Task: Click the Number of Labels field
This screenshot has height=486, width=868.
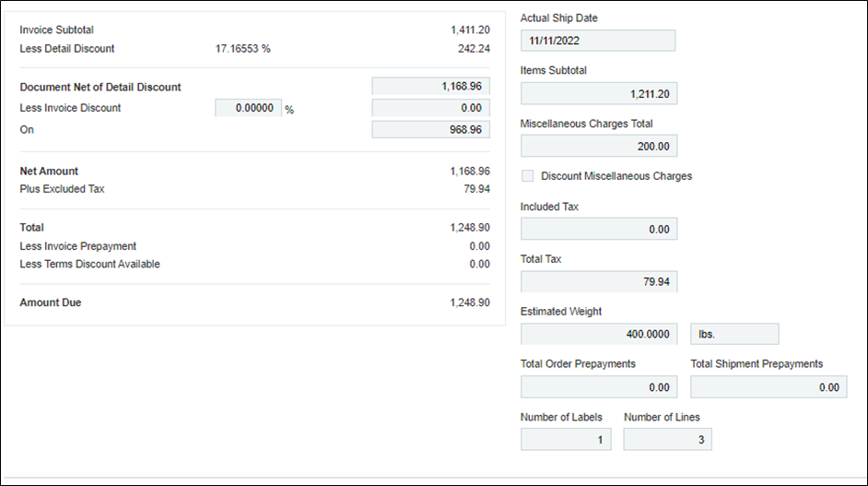Action: coord(566,440)
